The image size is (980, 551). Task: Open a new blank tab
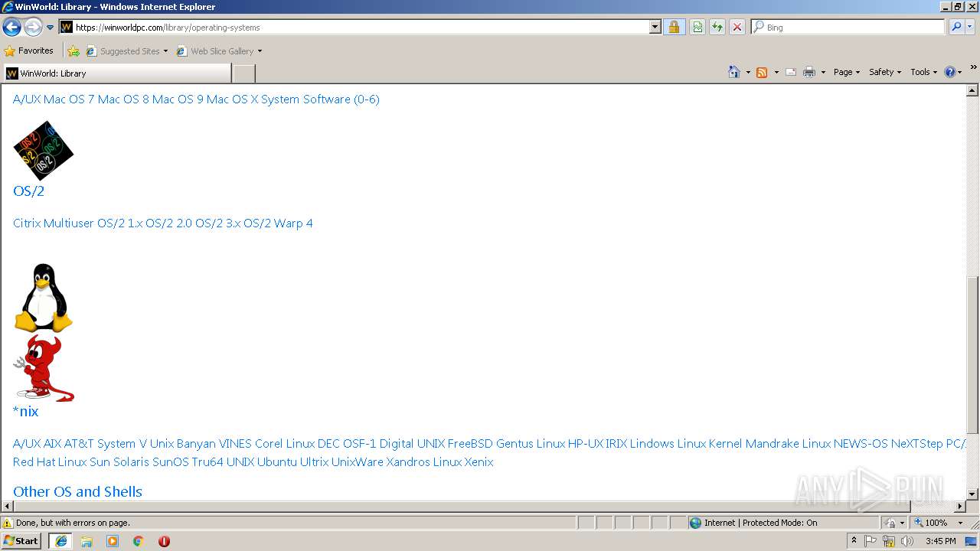point(243,73)
